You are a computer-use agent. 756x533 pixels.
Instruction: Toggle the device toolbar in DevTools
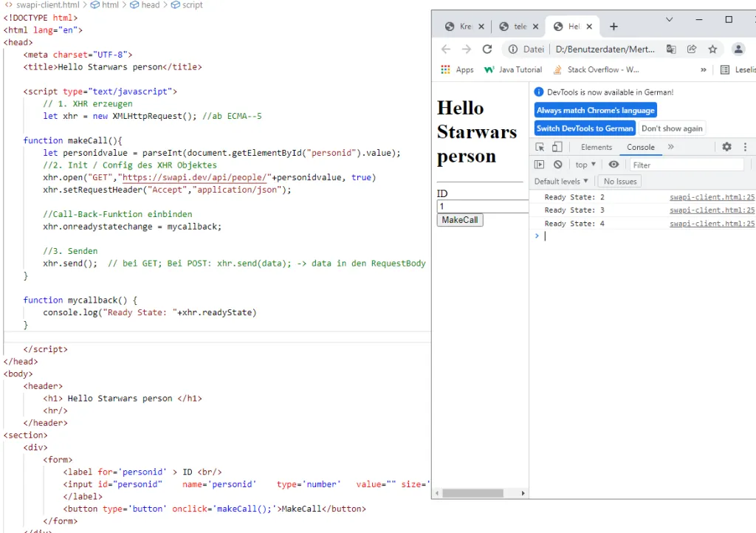(x=557, y=147)
